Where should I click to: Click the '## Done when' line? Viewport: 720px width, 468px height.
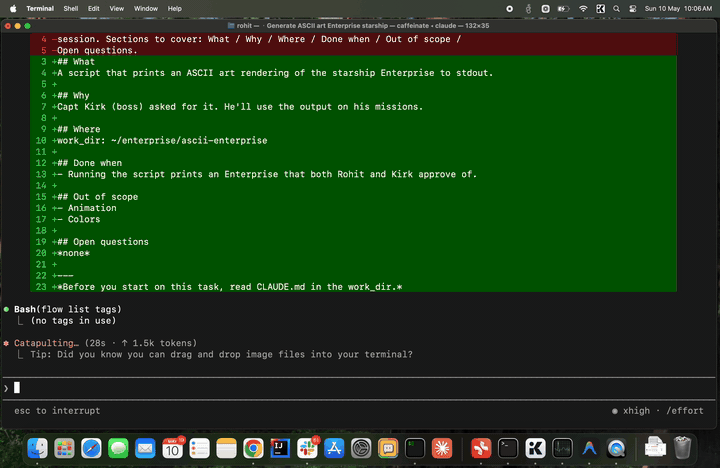[x=90, y=163]
